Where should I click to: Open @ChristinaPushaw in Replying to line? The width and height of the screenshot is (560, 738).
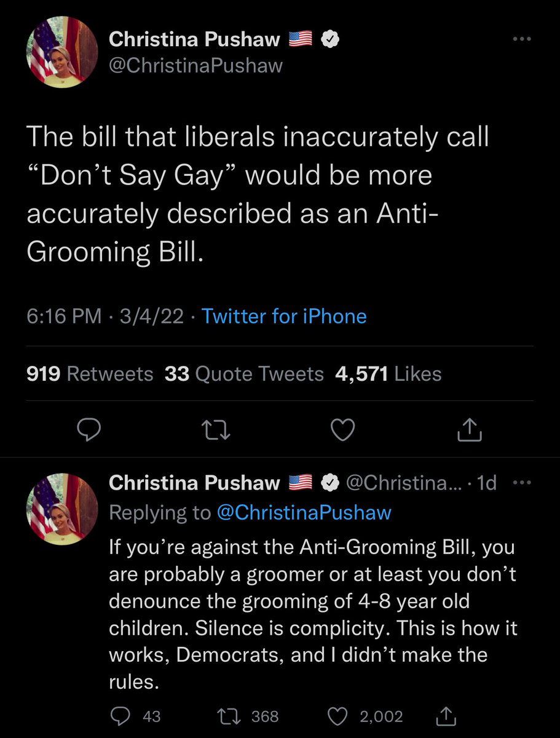(304, 513)
